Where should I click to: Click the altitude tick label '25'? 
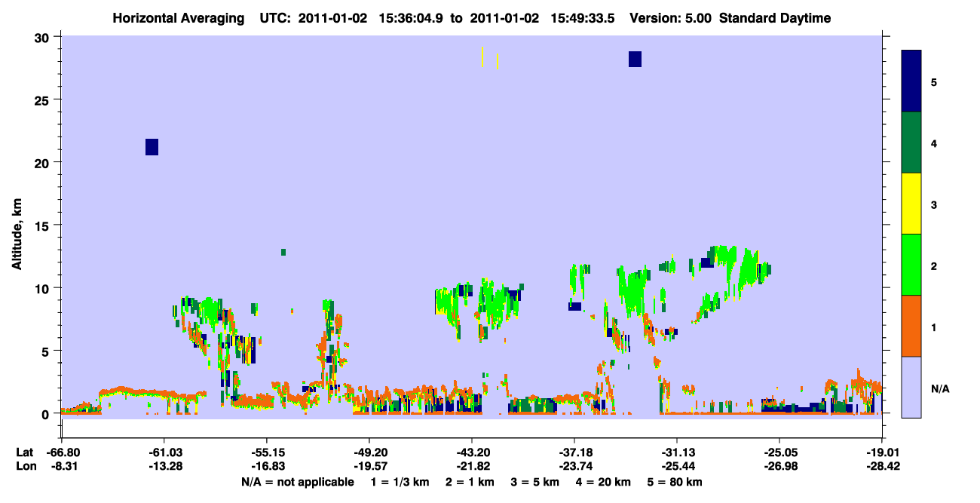(x=43, y=100)
